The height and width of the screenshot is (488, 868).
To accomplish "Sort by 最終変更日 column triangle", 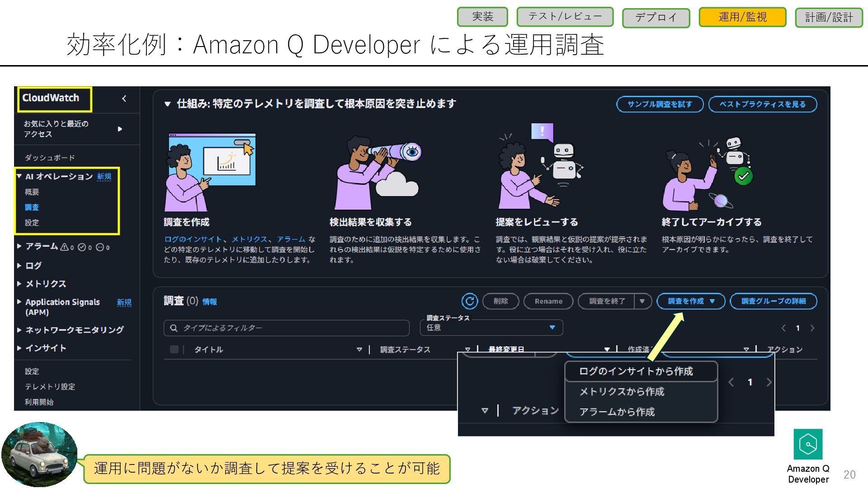I will pyautogui.click(x=607, y=349).
